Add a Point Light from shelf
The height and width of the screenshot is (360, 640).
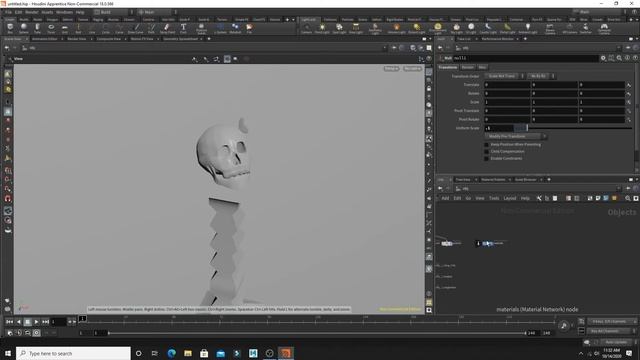click(322, 28)
